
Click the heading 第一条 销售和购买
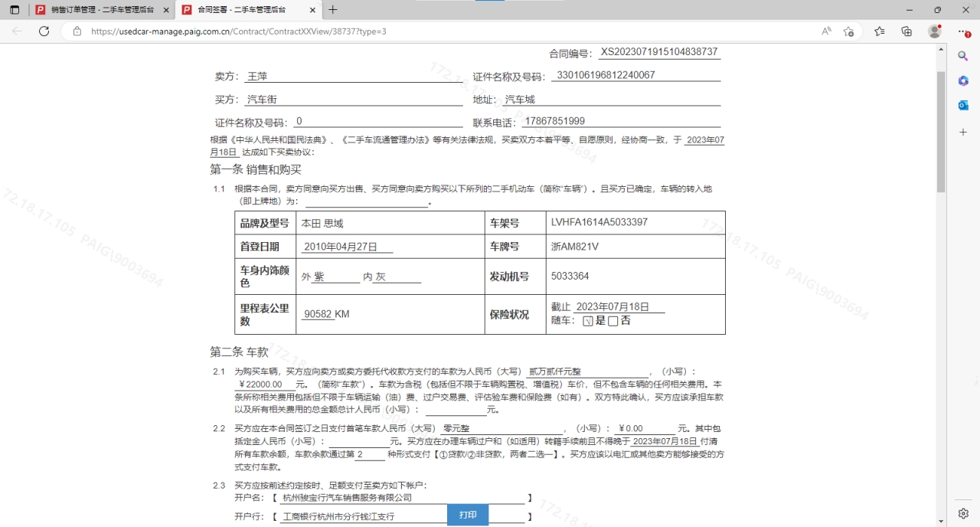coord(256,169)
